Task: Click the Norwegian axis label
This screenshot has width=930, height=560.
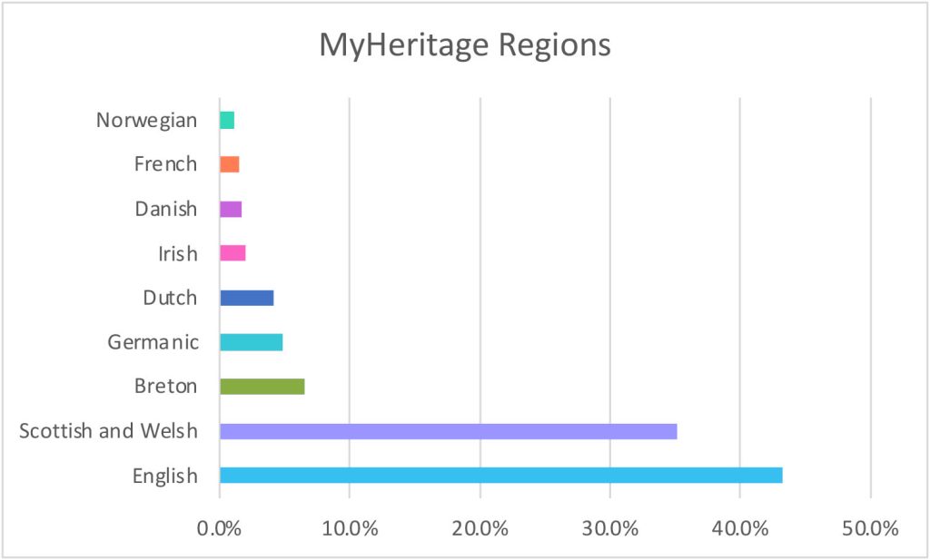Action: 146,120
